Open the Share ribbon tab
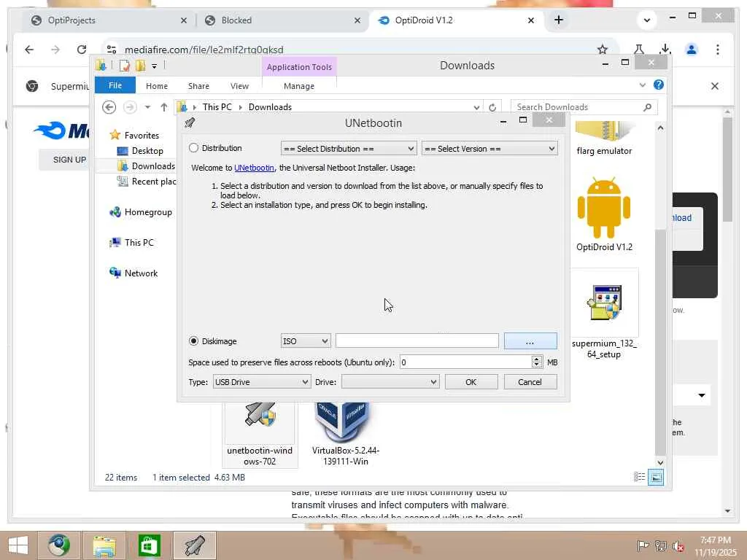Screen dimensions: 747x560 [x=198, y=86]
